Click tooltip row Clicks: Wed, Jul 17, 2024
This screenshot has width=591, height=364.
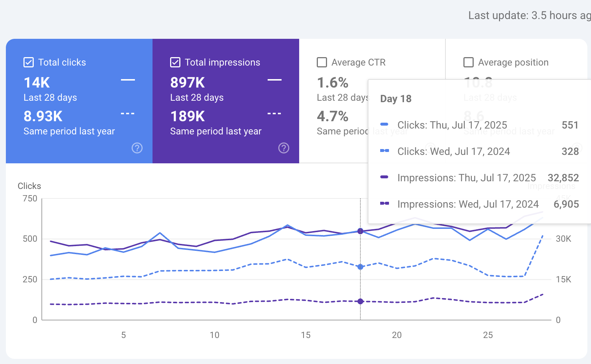(480, 152)
